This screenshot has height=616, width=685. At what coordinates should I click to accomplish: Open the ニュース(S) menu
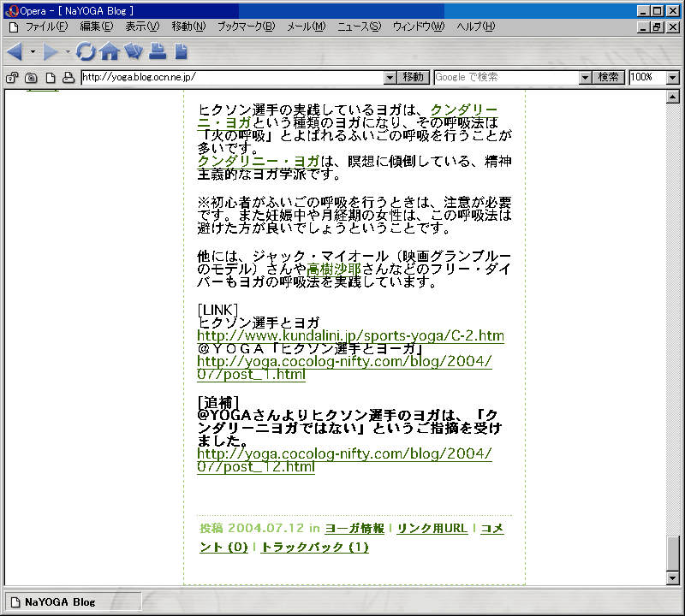359,27
